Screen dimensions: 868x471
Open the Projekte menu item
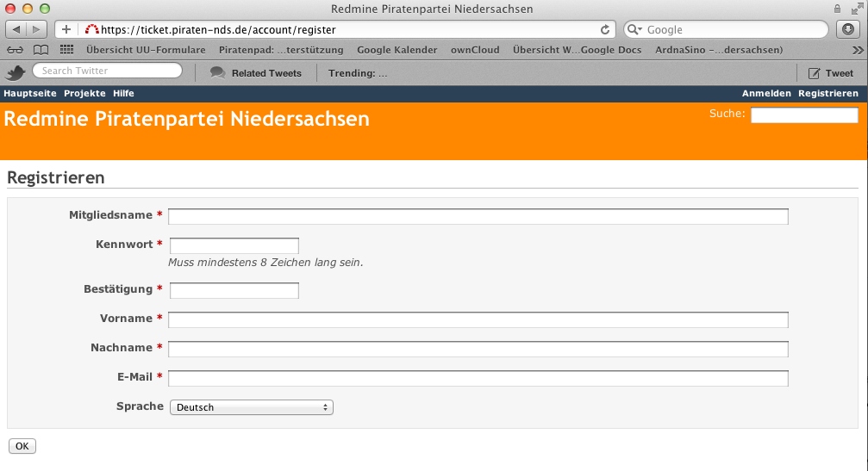(x=84, y=93)
